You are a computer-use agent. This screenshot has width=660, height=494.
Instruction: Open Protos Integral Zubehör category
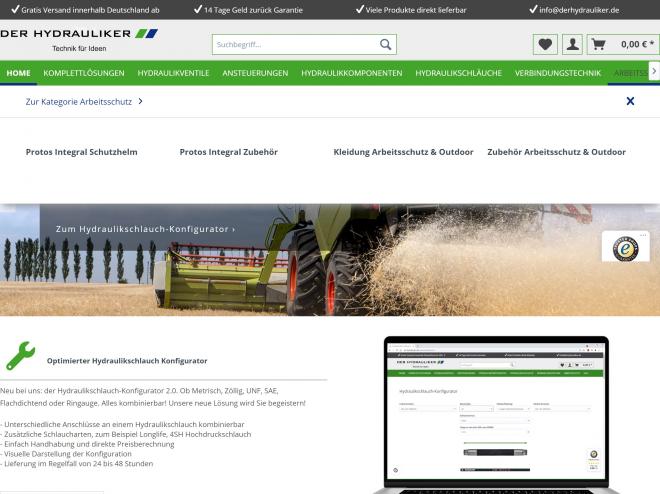click(x=229, y=152)
